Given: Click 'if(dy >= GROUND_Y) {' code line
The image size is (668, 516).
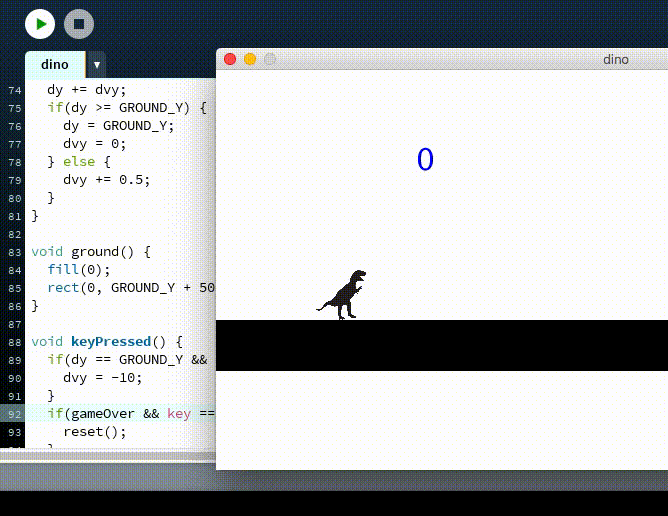Looking at the screenshot, I should 127,108.
